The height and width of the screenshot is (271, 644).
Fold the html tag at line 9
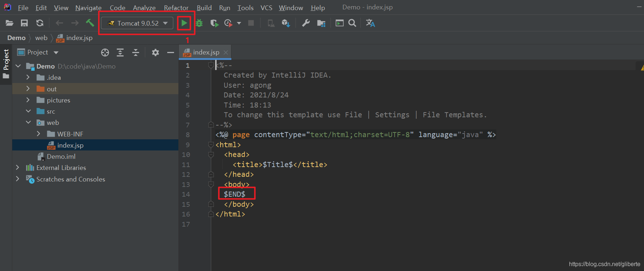click(x=211, y=145)
